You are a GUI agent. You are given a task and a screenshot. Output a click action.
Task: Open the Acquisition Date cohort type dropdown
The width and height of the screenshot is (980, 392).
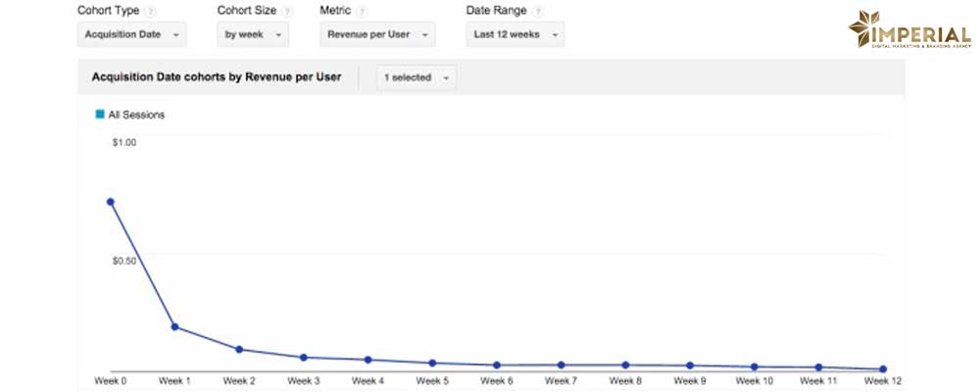click(x=132, y=34)
